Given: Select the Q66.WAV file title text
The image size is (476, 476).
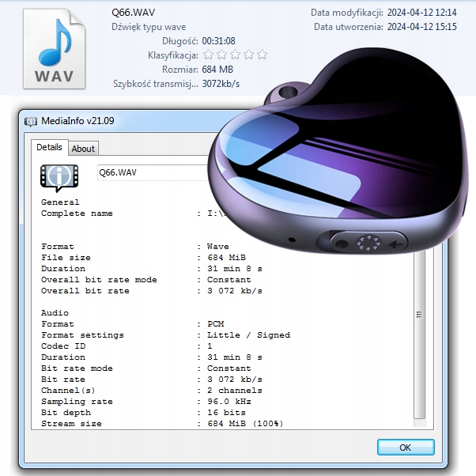Looking at the screenshot, I should (x=134, y=13).
